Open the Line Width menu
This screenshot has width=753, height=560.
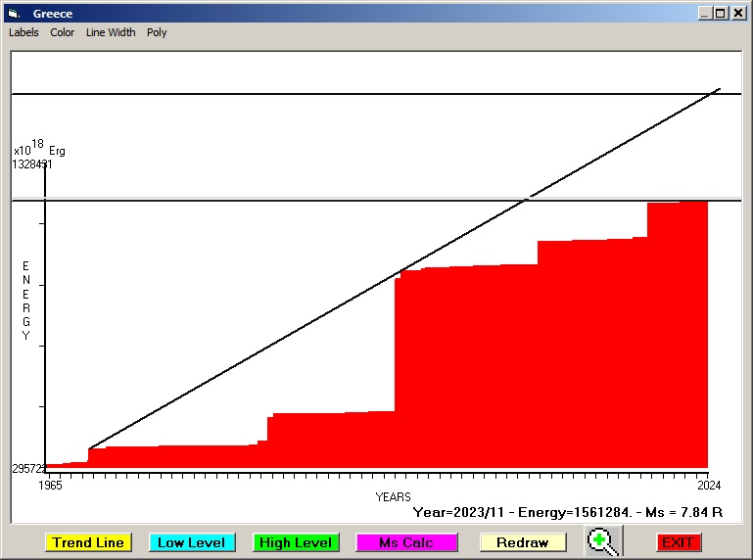[111, 32]
